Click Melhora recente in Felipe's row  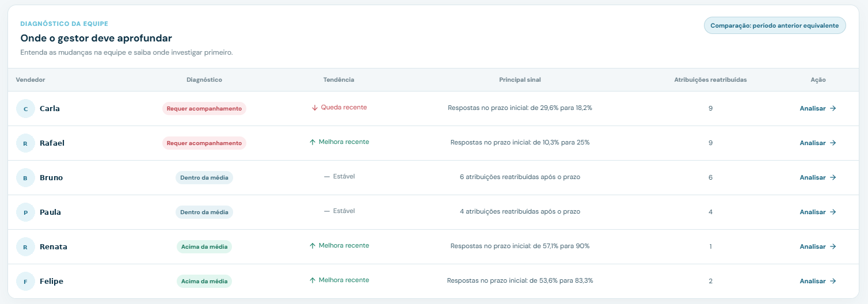point(344,280)
